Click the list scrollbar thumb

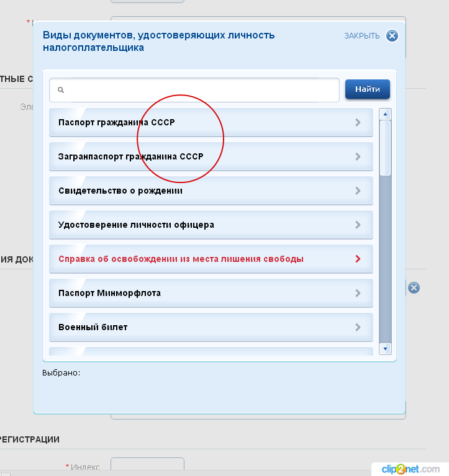tap(385, 148)
